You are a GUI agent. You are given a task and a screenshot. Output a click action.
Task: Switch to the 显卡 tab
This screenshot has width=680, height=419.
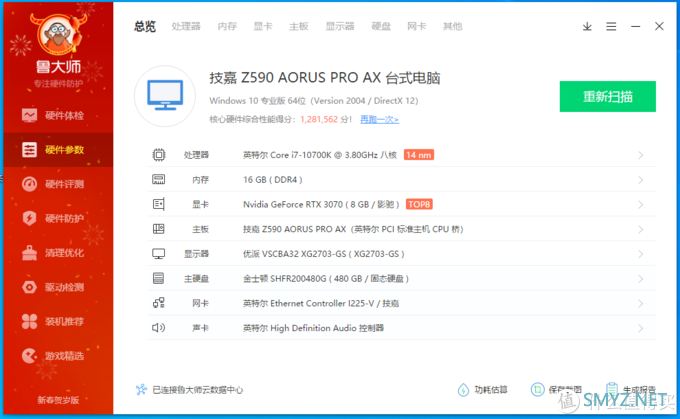pyautogui.click(x=263, y=26)
